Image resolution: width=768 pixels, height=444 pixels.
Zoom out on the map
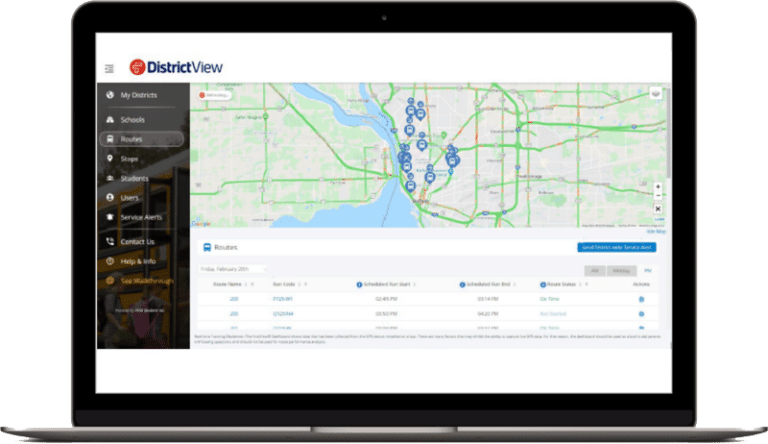tap(657, 197)
